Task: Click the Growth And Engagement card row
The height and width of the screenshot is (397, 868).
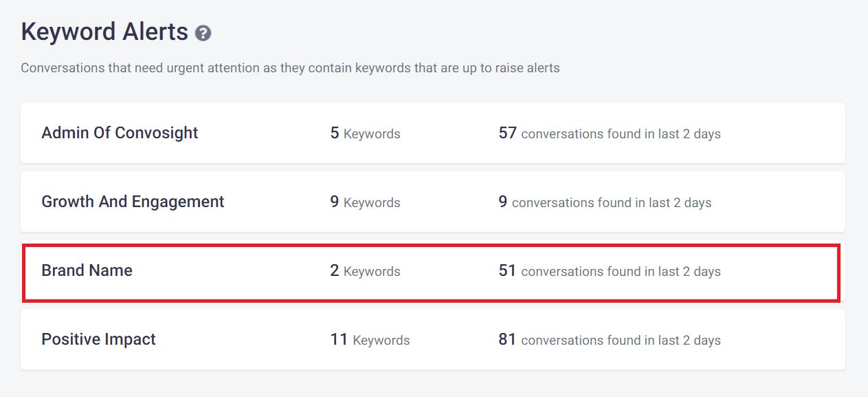Action: pos(433,202)
